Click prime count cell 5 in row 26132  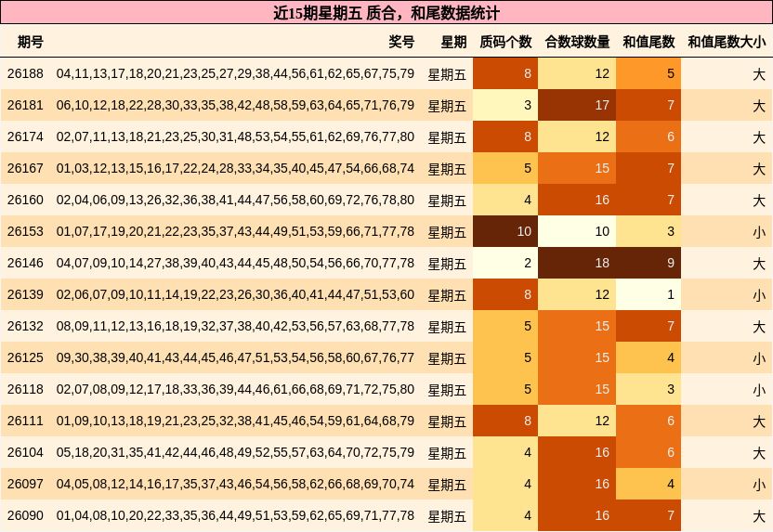pos(505,326)
